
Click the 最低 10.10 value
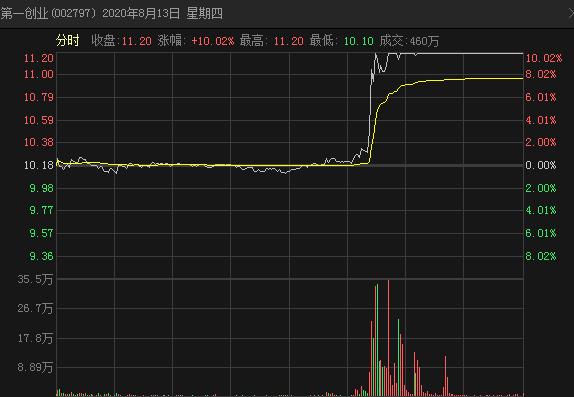[x=359, y=41]
